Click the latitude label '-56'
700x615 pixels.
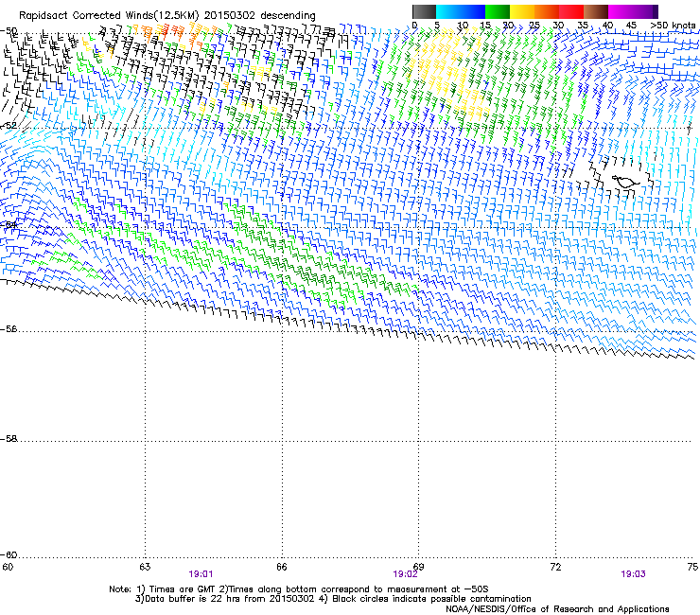pyautogui.click(x=9, y=328)
